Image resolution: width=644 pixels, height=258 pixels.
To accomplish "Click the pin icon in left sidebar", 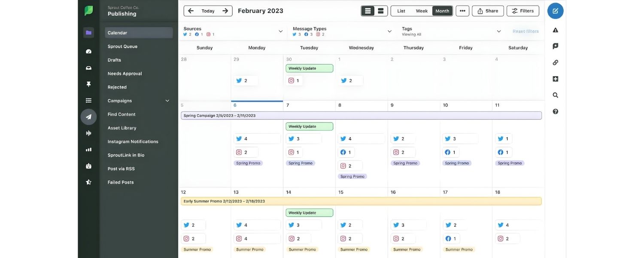I will click(88, 84).
